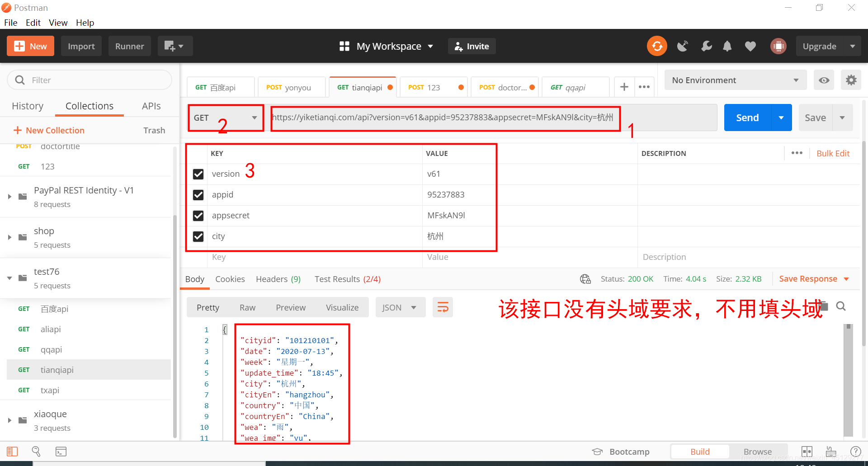Open the Upgrade dropdown arrow
Screen dimensions: 868x466
[852, 46]
